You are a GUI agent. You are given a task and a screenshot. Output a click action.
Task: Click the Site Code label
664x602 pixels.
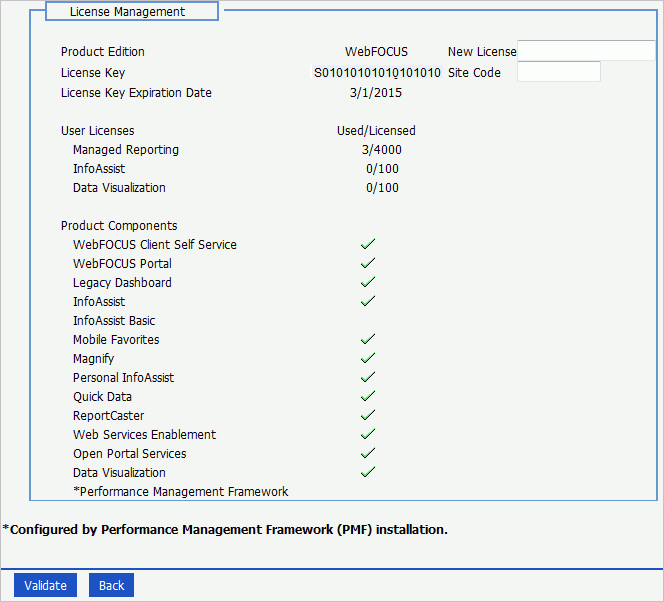pyautogui.click(x=474, y=73)
